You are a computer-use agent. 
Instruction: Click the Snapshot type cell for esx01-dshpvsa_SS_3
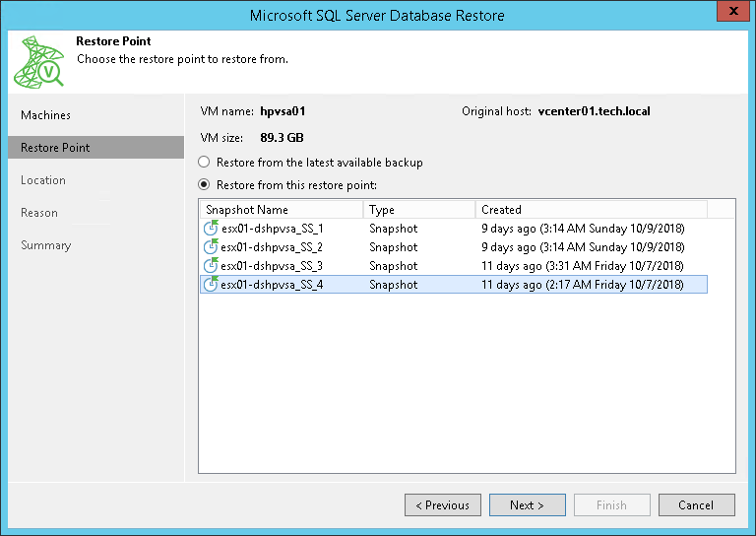pyautogui.click(x=394, y=266)
